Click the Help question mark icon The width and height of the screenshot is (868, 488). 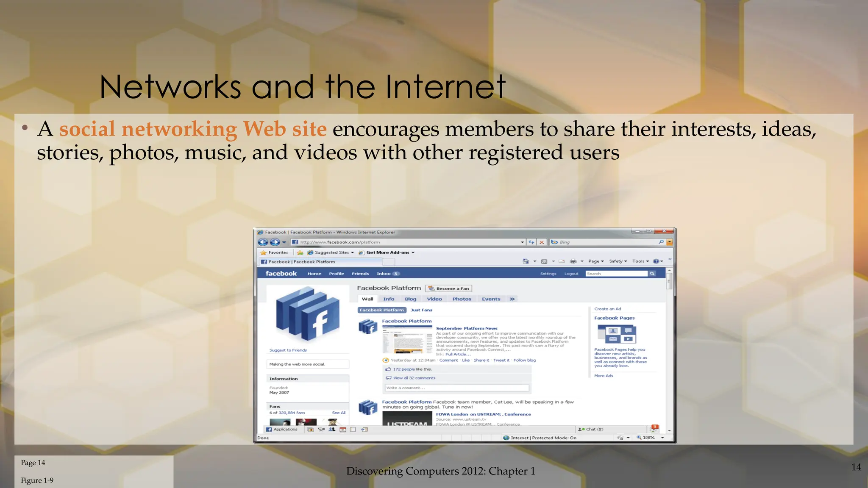656,261
